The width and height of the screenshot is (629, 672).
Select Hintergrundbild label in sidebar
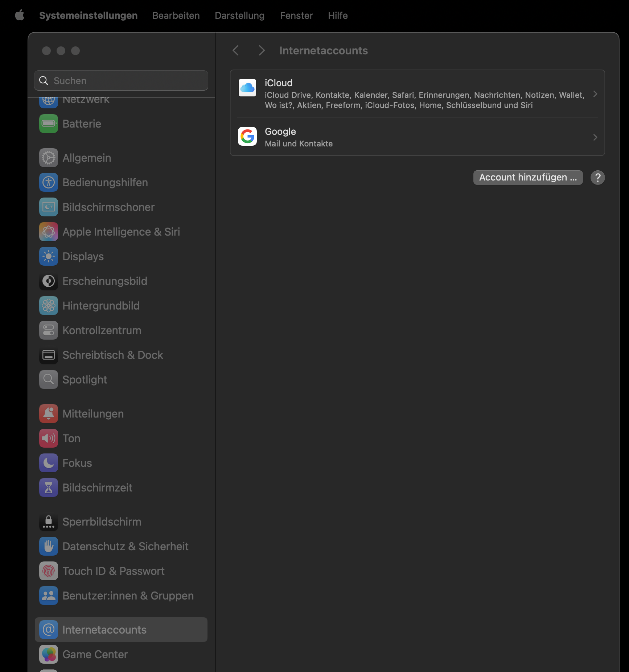pyautogui.click(x=101, y=306)
